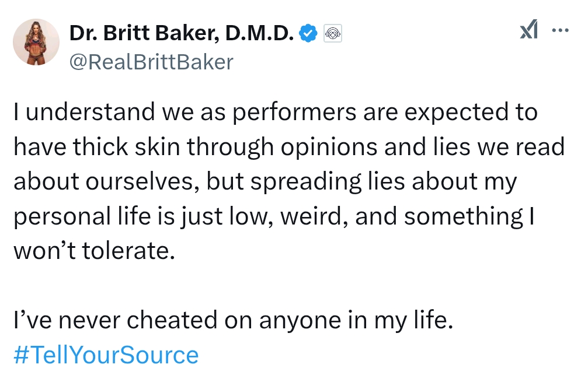Click the words "low, weird," in the post
This screenshot has width=588, height=382.
pyautogui.click(x=288, y=216)
